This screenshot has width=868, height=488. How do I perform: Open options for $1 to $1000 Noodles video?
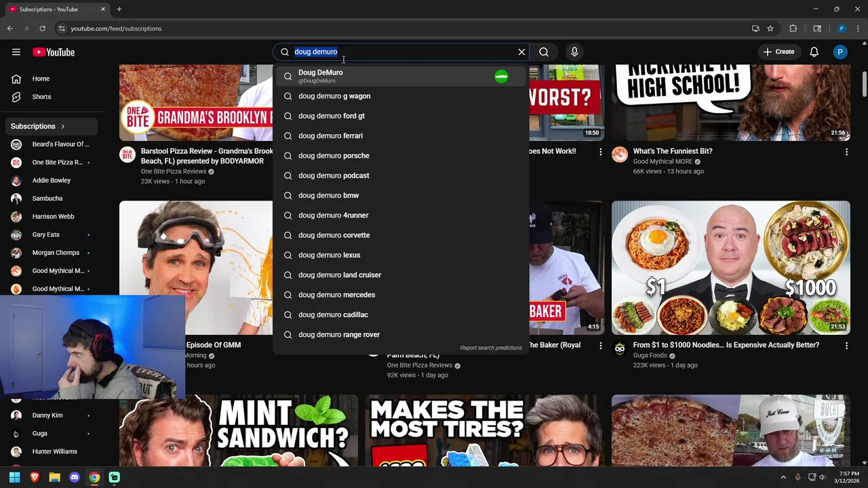[x=846, y=346]
